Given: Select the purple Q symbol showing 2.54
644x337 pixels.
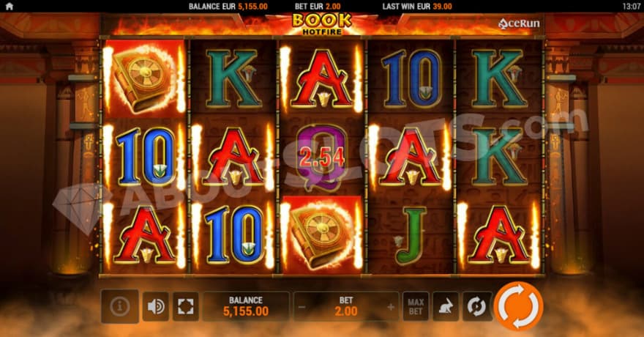Looking at the screenshot, I should pyautogui.click(x=321, y=158).
